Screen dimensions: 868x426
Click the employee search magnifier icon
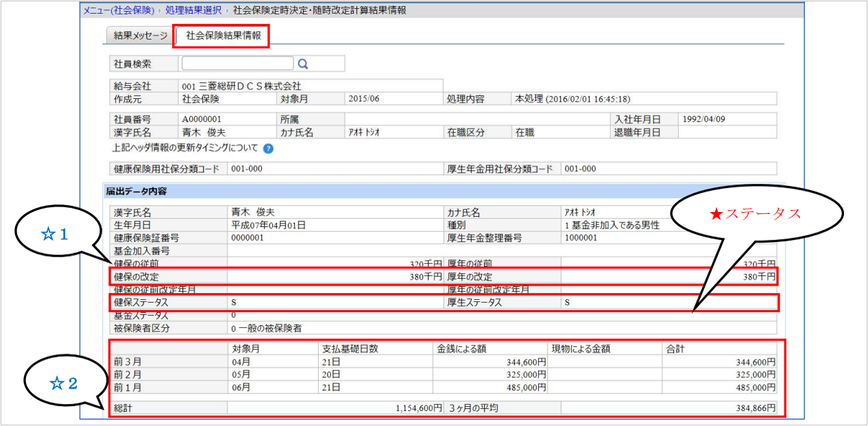pyautogui.click(x=303, y=64)
